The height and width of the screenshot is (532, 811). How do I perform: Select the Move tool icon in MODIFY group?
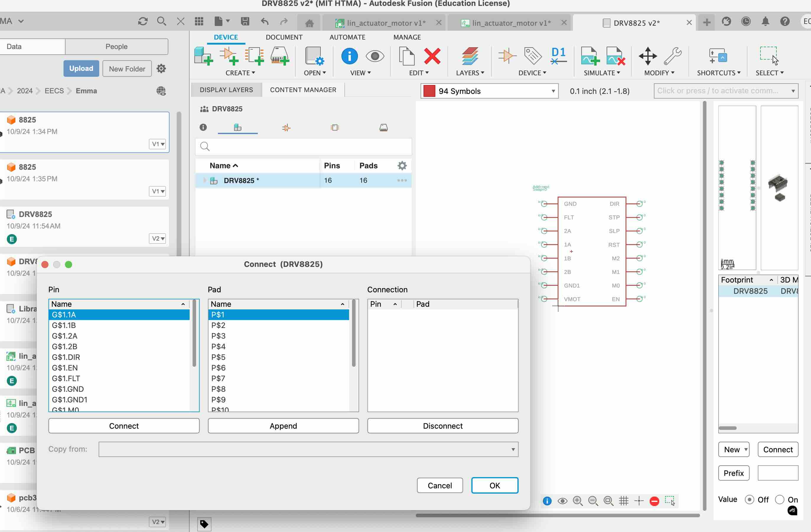(x=647, y=56)
